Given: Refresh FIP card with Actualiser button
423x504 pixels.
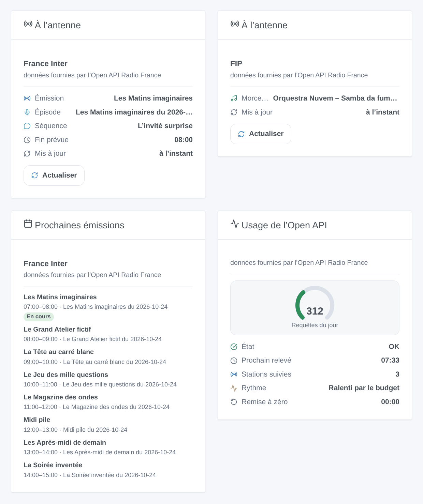Looking at the screenshot, I should click(261, 134).
